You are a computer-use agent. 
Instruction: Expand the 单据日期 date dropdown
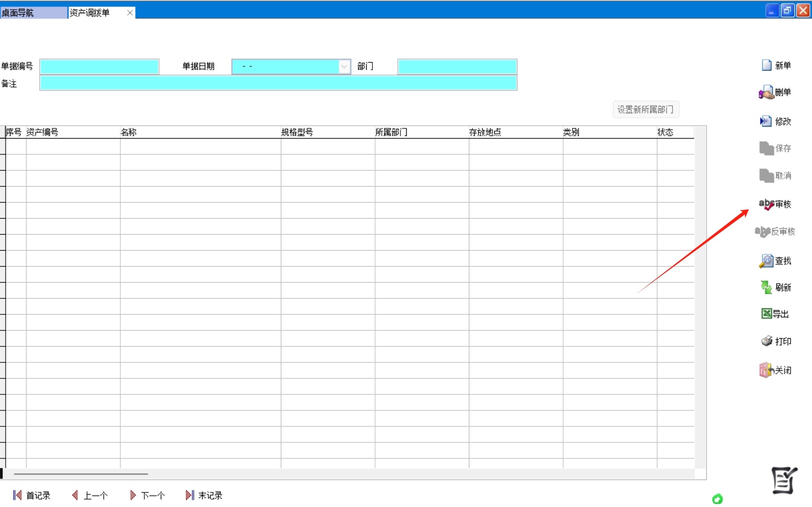click(344, 67)
